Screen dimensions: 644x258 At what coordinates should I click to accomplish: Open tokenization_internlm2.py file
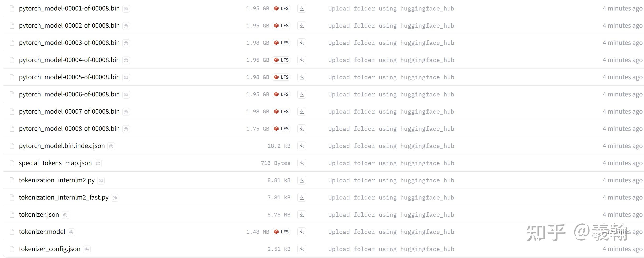coord(57,180)
